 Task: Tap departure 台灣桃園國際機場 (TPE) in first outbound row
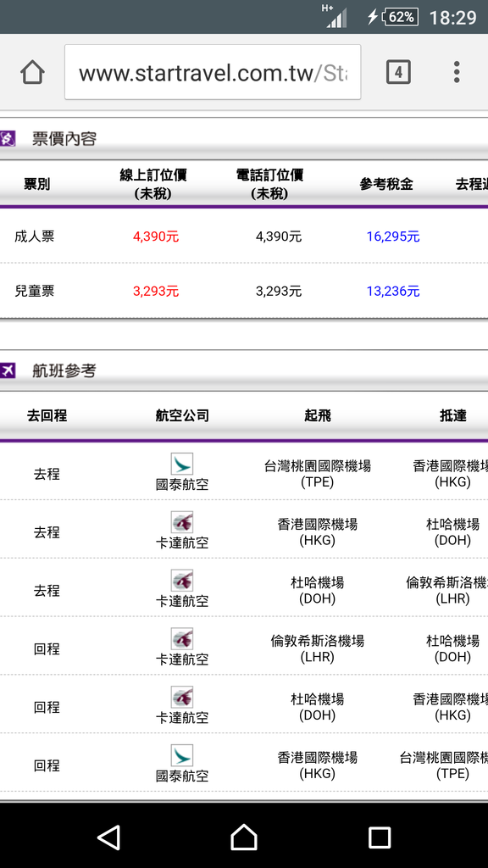(x=318, y=474)
